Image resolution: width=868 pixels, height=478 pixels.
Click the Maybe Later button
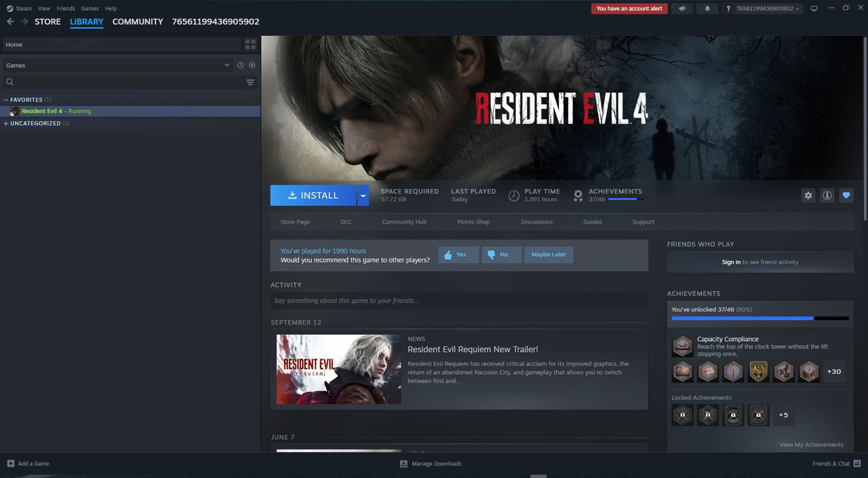click(x=549, y=255)
